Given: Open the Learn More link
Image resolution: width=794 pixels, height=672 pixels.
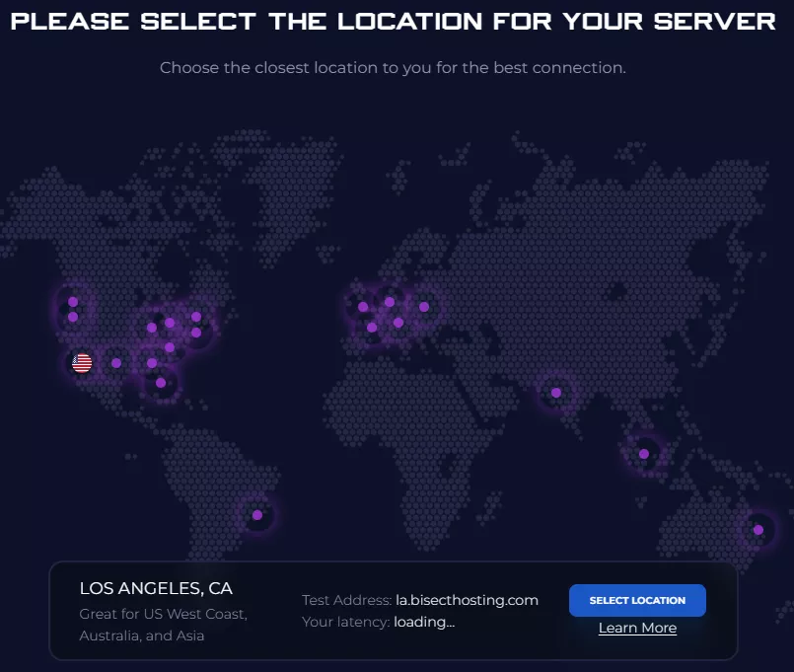Looking at the screenshot, I should [x=637, y=628].
